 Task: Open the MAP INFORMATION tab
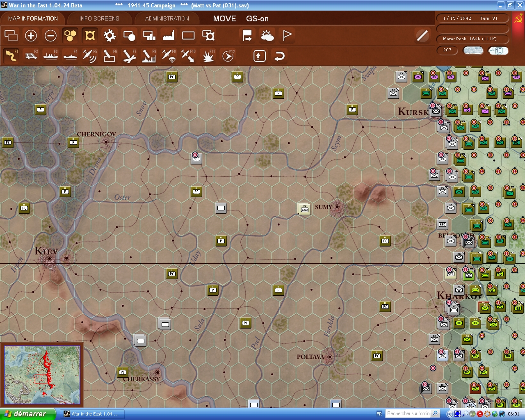coord(33,18)
